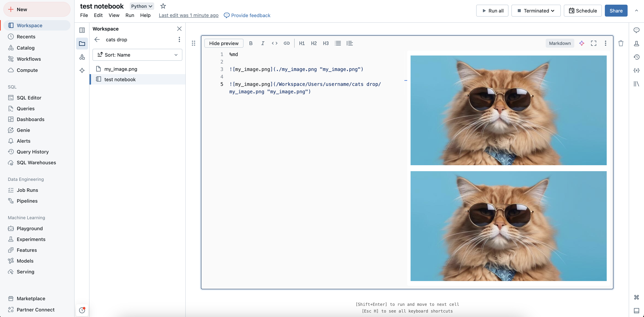Click the italic formatting icon

(263, 43)
